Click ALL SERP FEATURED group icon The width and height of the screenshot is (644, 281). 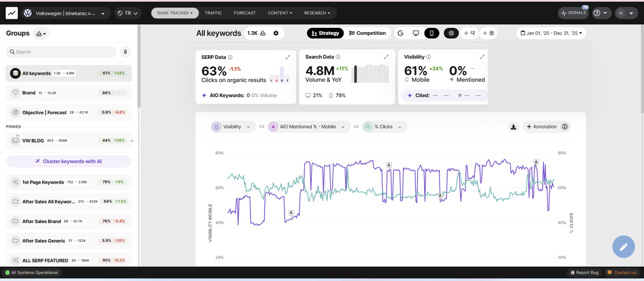coord(16,260)
